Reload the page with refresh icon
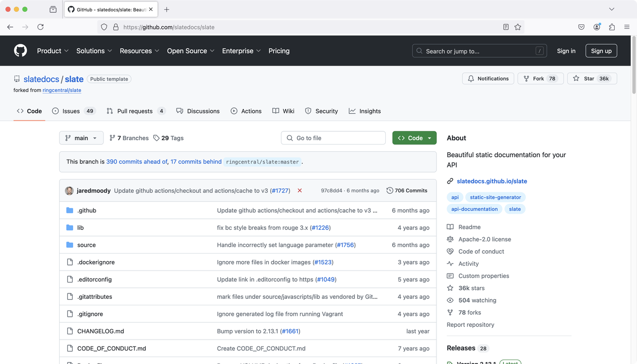The height and width of the screenshot is (364, 637). (40, 27)
